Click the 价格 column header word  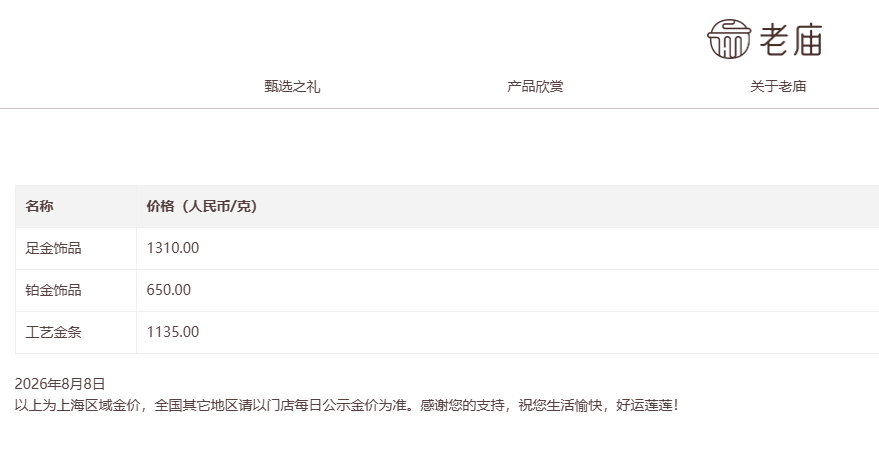160,206
